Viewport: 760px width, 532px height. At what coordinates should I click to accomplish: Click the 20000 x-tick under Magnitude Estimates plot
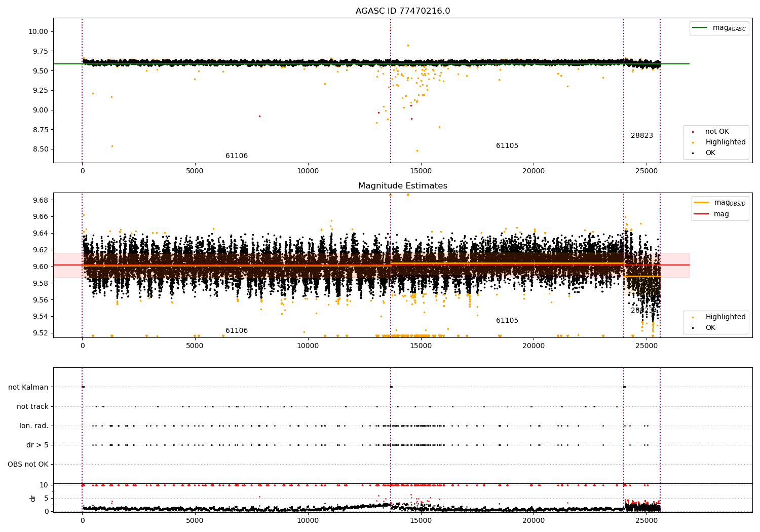[x=534, y=346]
